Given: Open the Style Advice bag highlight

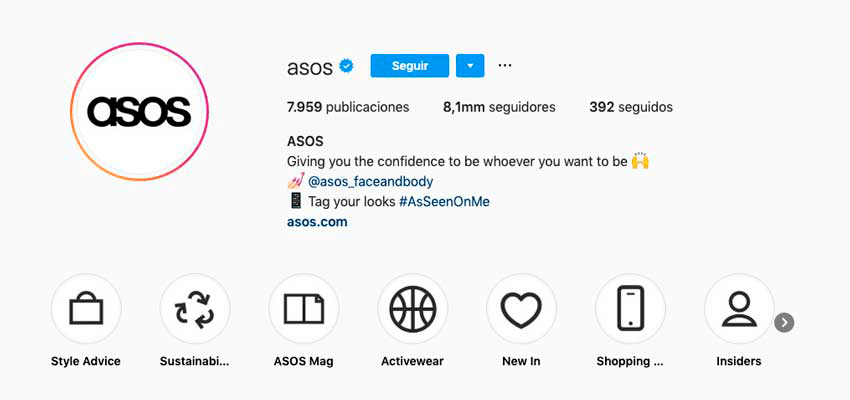Looking at the screenshot, I should coord(86,309).
